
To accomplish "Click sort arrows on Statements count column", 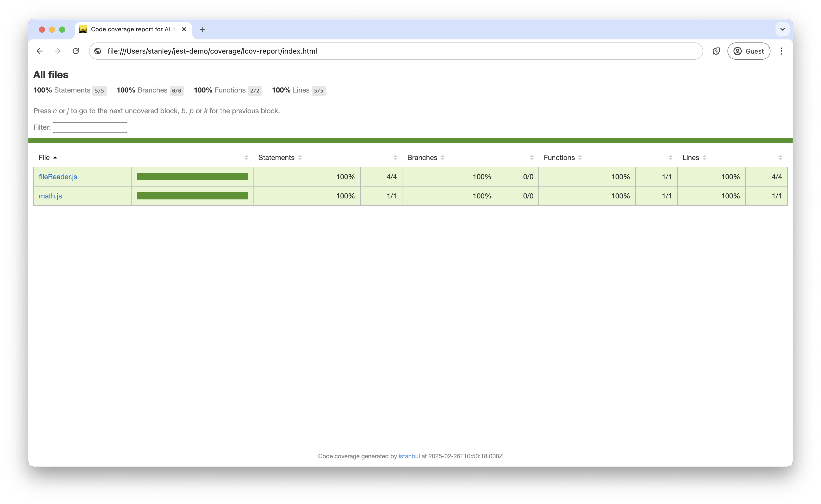I will tap(395, 157).
